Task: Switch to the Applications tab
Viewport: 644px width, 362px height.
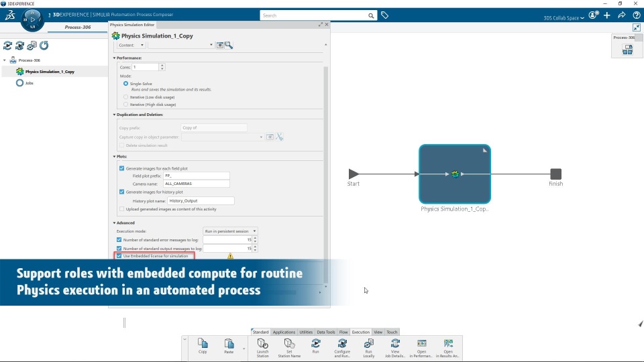Action: coord(284,332)
